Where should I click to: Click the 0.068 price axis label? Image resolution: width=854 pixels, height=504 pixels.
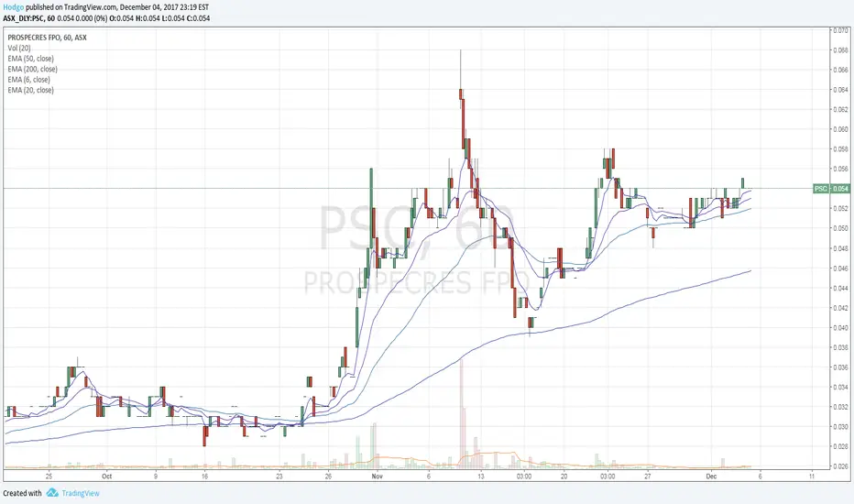point(841,50)
